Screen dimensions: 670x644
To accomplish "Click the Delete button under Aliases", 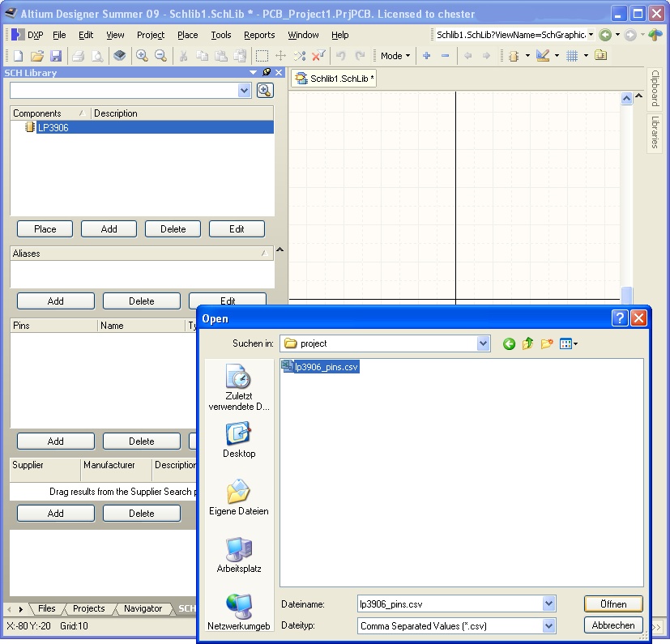I will click(x=142, y=301).
